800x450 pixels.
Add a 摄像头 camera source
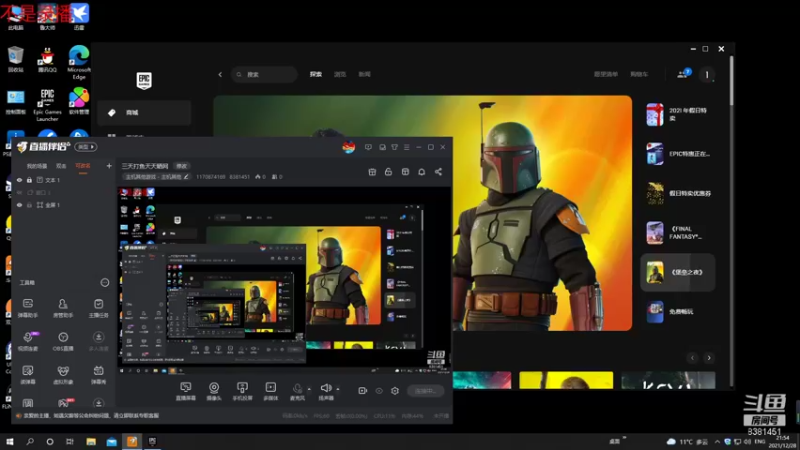click(214, 391)
